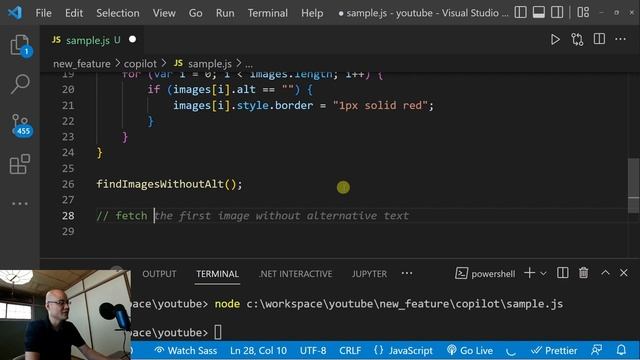Change line ending via CRLF status item

(350, 351)
